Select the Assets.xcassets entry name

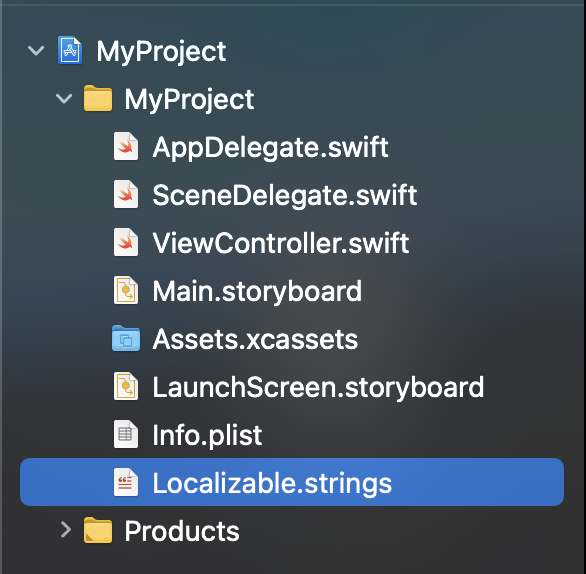(x=255, y=339)
